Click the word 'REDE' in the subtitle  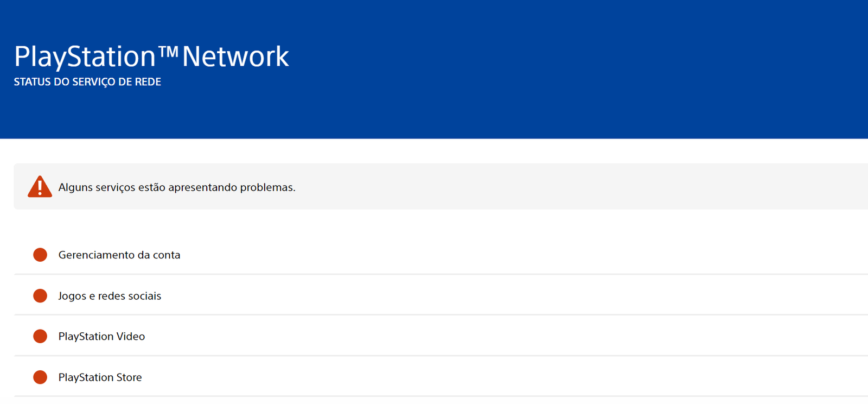click(148, 82)
